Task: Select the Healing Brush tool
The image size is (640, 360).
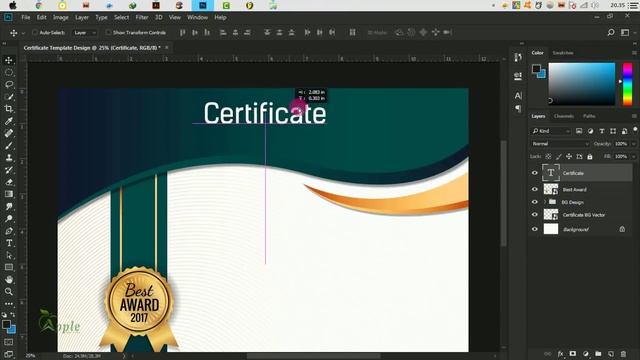Action: (x=9, y=133)
